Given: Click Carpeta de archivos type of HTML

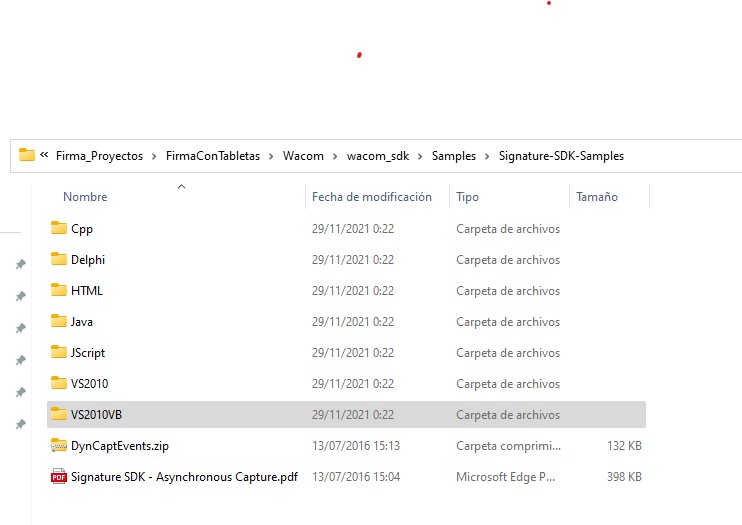Looking at the screenshot, I should click(x=508, y=291).
